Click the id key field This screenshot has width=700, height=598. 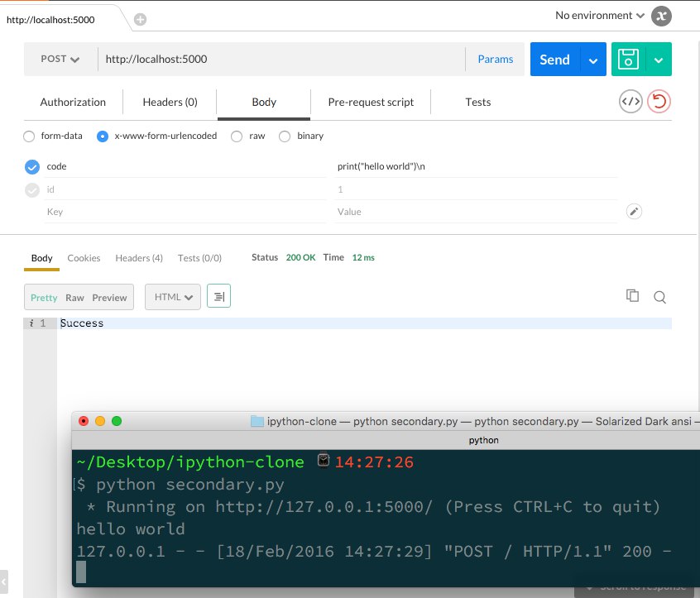pyautogui.click(x=185, y=189)
